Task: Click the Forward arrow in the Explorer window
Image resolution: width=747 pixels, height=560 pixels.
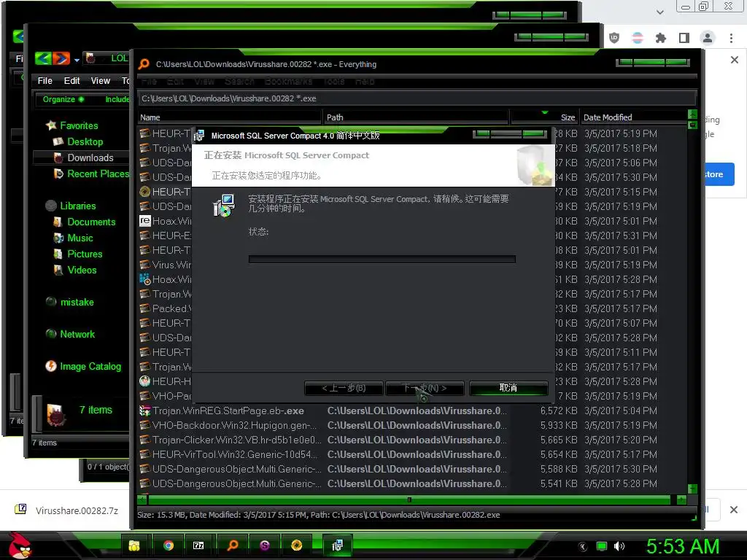Action: tap(61, 58)
